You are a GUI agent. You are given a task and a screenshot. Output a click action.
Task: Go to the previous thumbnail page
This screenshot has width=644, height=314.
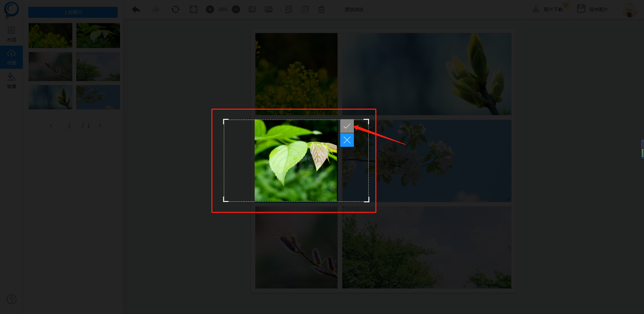(51, 126)
